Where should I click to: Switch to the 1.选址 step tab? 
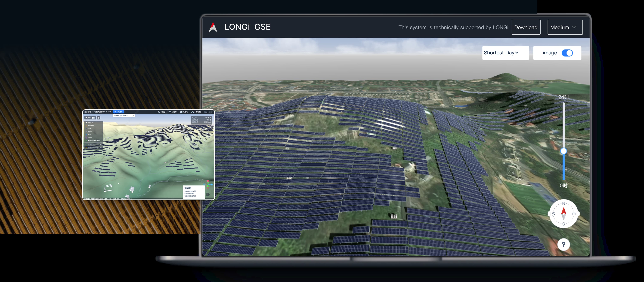161,112
